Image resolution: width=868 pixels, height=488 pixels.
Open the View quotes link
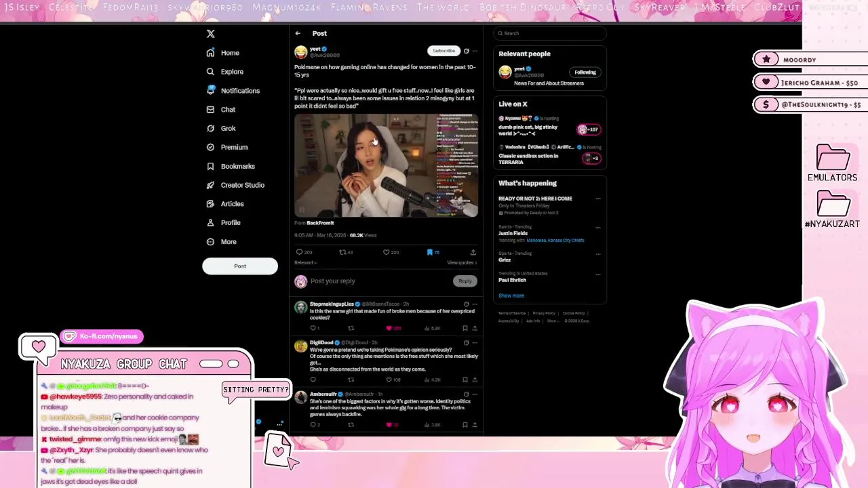point(461,263)
